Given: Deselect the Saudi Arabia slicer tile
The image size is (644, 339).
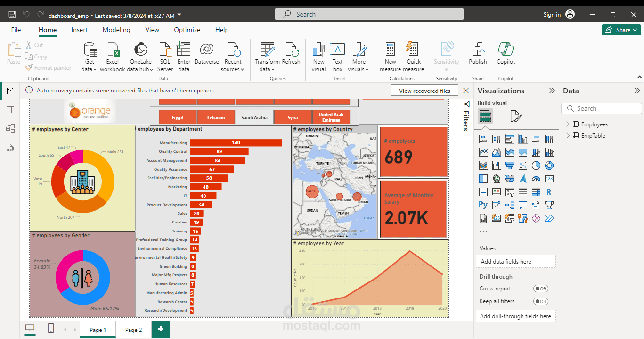Looking at the screenshot, I should click(x=254, y=117).
